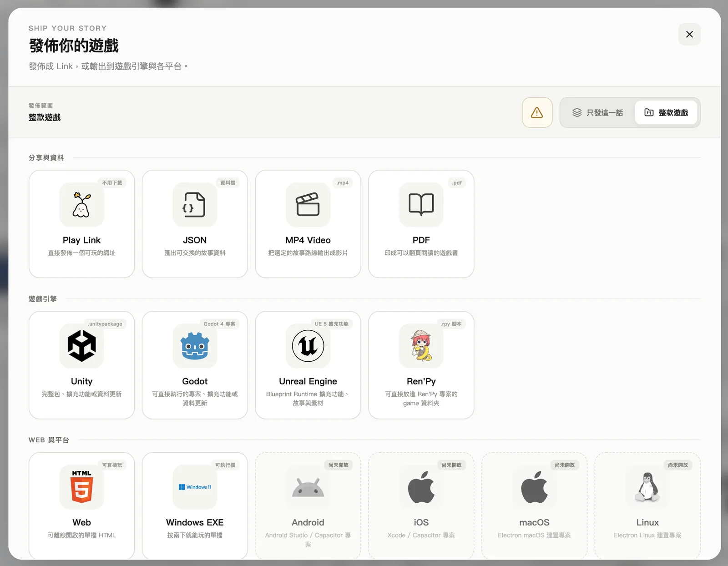Click the iOS card title
Screen dimensions: 728x566
click(x=421, y=522)
